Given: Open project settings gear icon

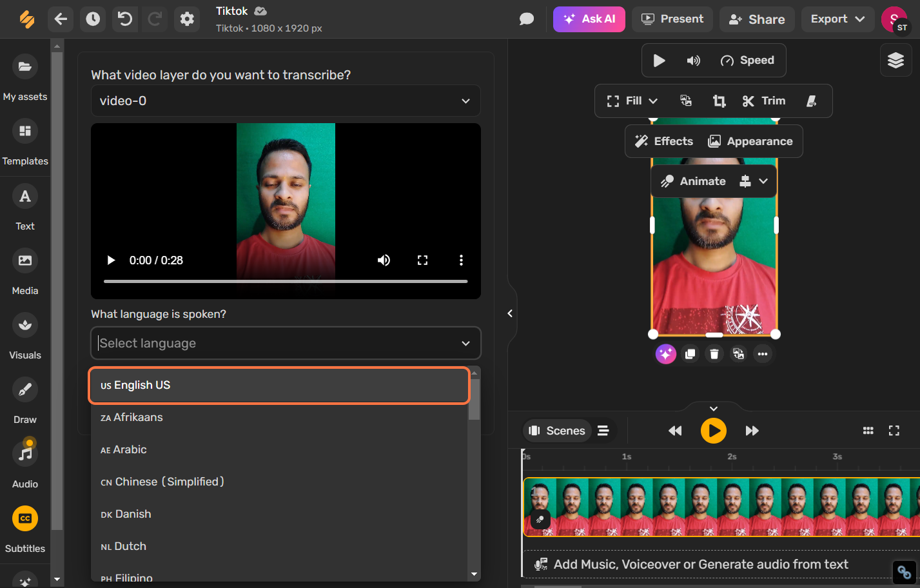Looking at the screenshot, I should 187,19.
